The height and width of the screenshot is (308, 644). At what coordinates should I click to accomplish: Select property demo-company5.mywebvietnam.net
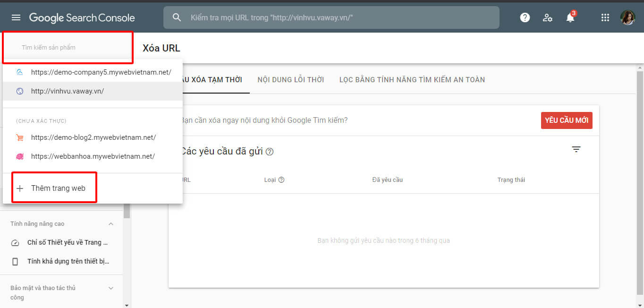coord(101,72)
